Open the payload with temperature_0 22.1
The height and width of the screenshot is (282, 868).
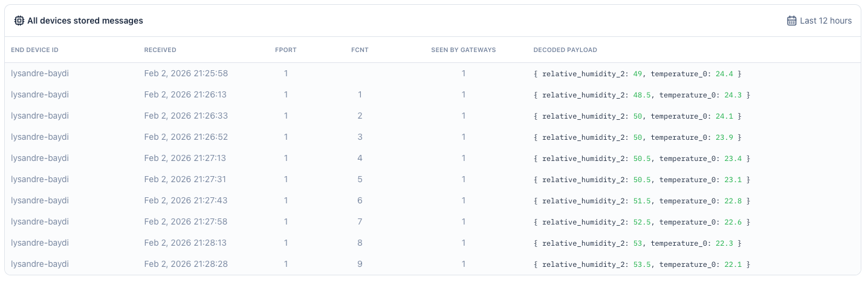(x=642, y=264)
